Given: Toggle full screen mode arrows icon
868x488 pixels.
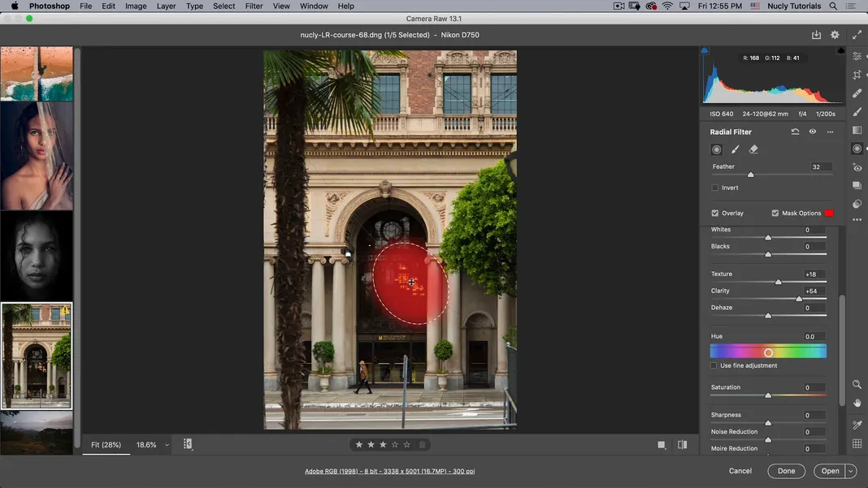Looking at the screenshot, I should [x=857, y=35].
